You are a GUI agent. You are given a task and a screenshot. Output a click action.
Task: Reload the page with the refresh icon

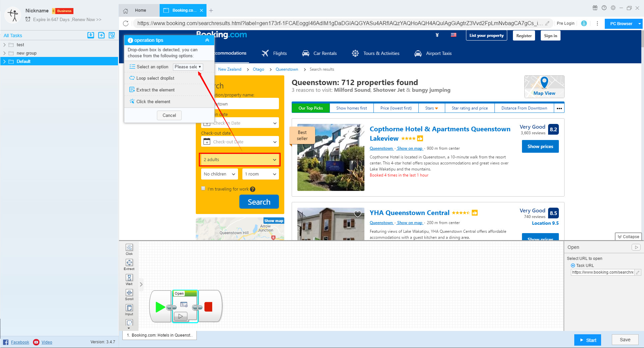click(x=126, y=23)
